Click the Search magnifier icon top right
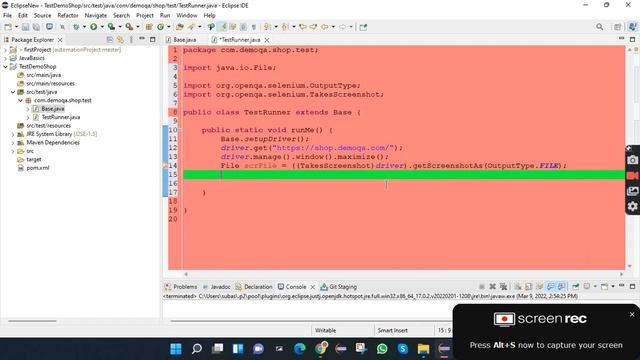The image size is (640, 360). pos(599,27)
